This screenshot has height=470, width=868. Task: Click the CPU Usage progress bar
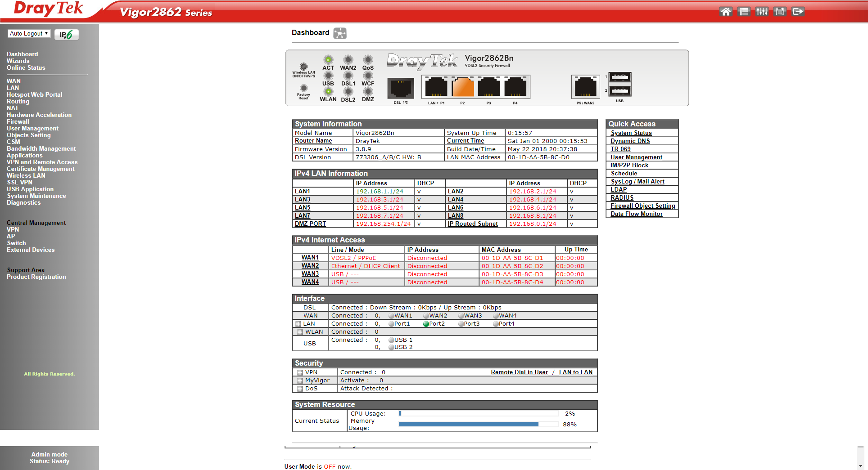(x=479, y=413)
